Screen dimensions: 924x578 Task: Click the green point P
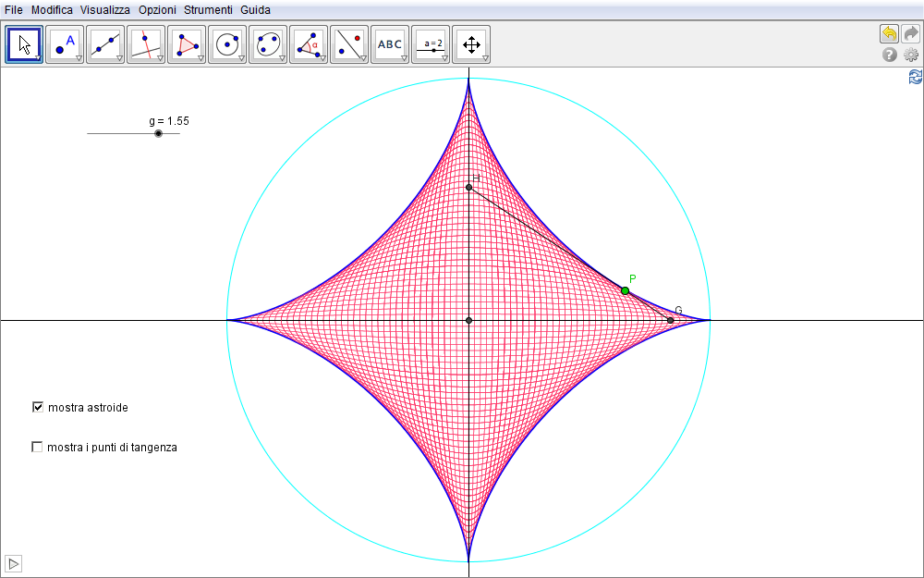[x=626, y=291]
